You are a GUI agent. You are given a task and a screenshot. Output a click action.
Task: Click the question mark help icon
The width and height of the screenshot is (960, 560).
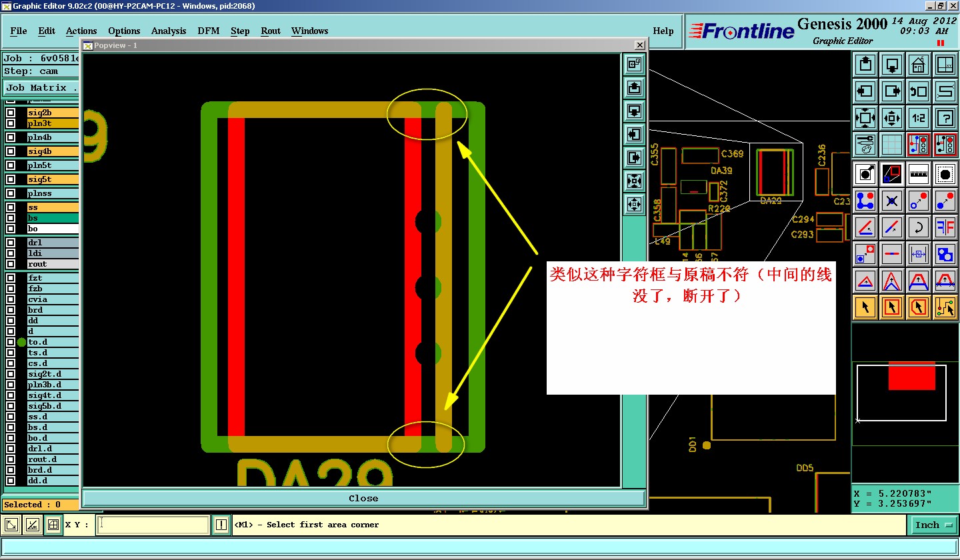pyautogui.click(x=945, y=118)
